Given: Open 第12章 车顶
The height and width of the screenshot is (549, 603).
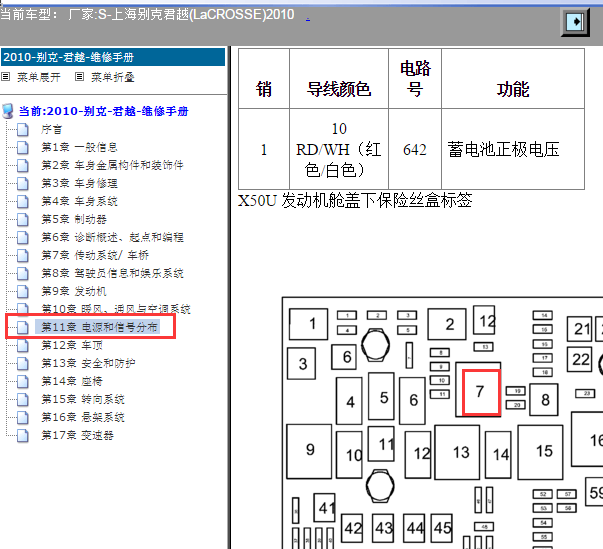Looking at the screenshot, I should [72, 345].
